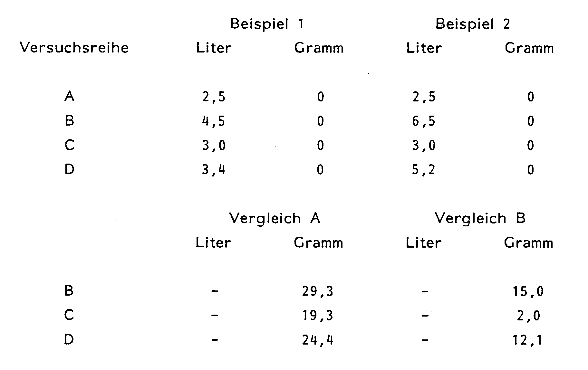Screen dimensions: 588x370
Task: Click the Liter subheading under Beispiel 1
Action: click(214, 48)
